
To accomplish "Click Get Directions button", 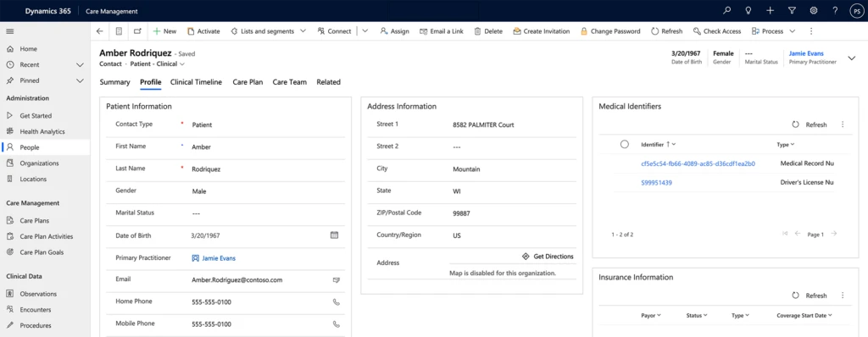I will coord(548,257).
